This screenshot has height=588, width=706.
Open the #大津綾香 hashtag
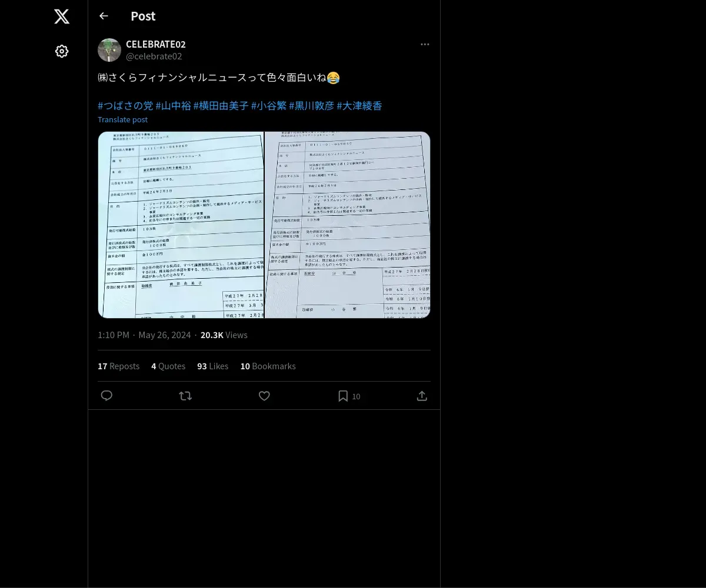coord(359,106)
